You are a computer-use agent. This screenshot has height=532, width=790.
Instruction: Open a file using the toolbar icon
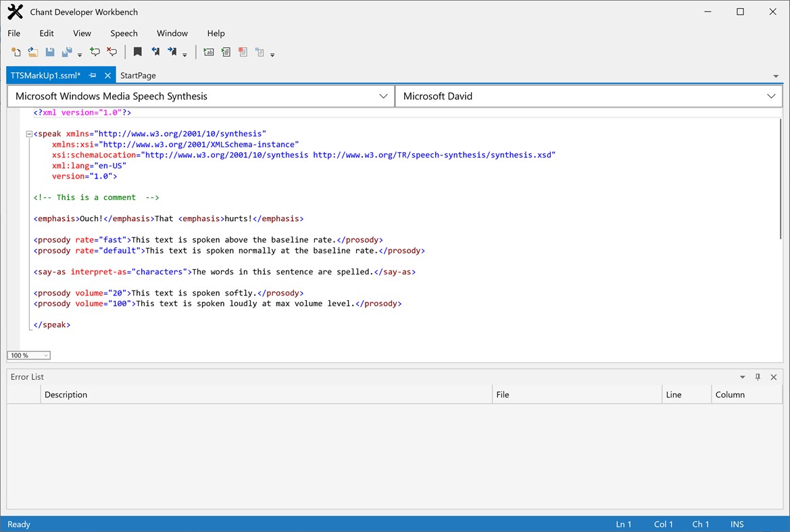(x=32, y=52)
